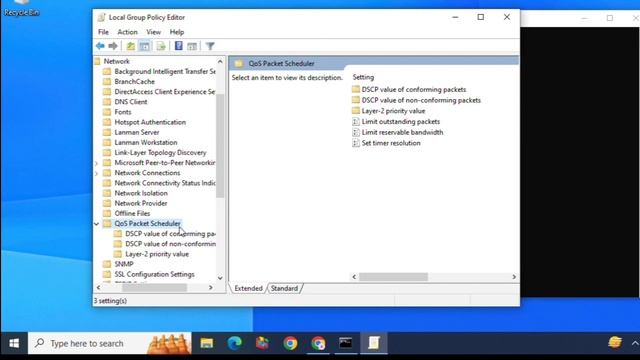Select the Lanman Server folder

[x=137, y=132]
